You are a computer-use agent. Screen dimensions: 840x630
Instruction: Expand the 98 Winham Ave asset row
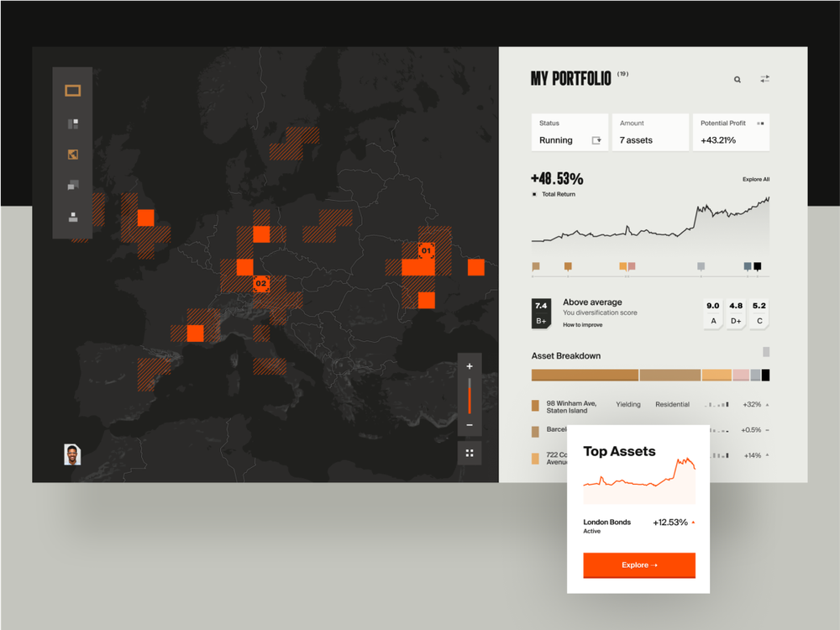(765, 404)
